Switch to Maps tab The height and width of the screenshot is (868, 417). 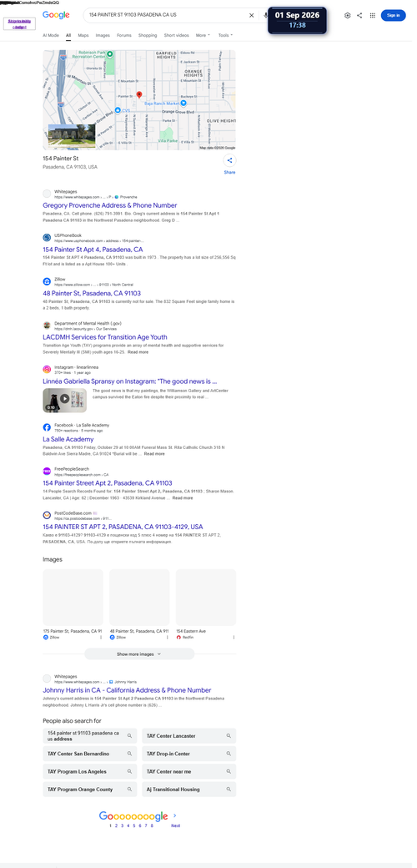[x=83, y=35]
